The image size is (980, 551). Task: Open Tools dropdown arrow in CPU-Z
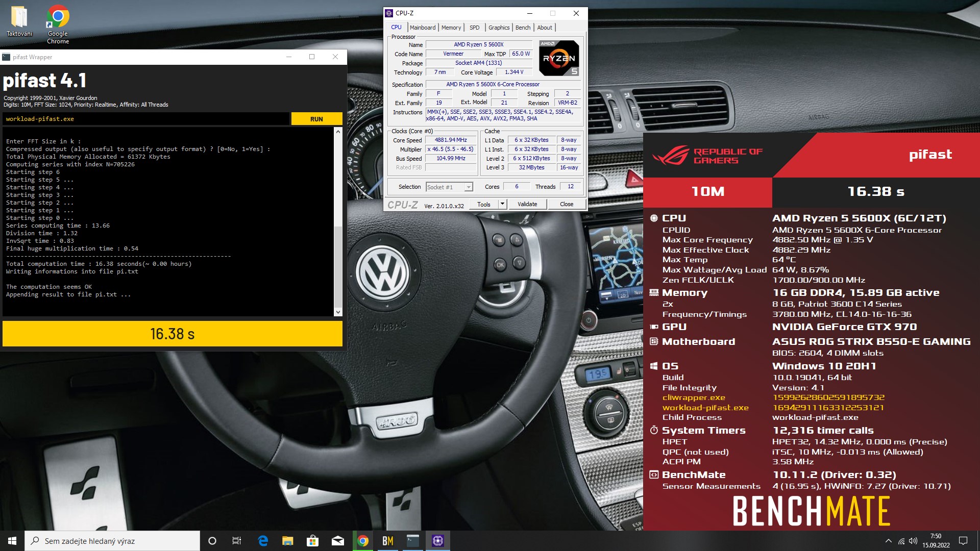502,204
